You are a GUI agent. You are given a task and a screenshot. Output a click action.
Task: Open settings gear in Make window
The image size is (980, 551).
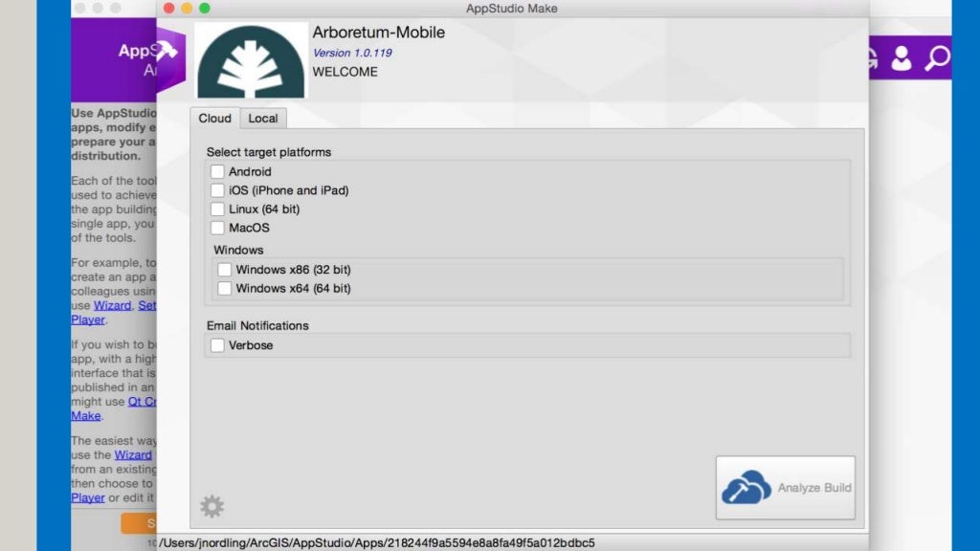click(212, 506)
